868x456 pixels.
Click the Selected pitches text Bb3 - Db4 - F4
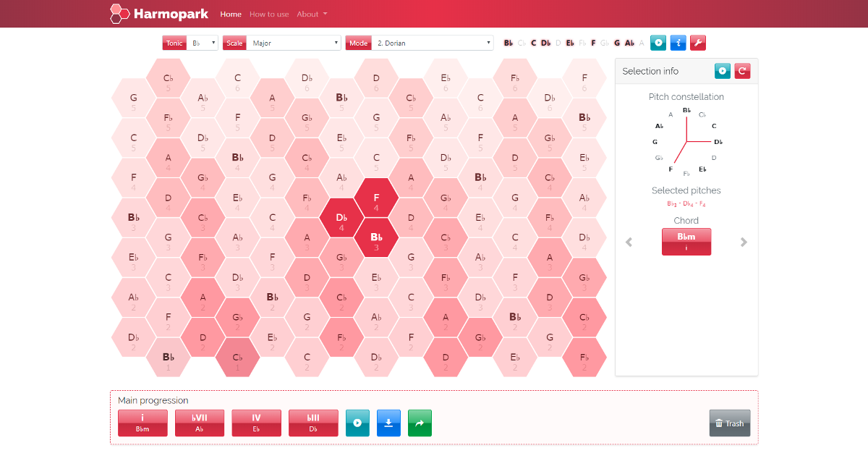(x=686, y=204)
